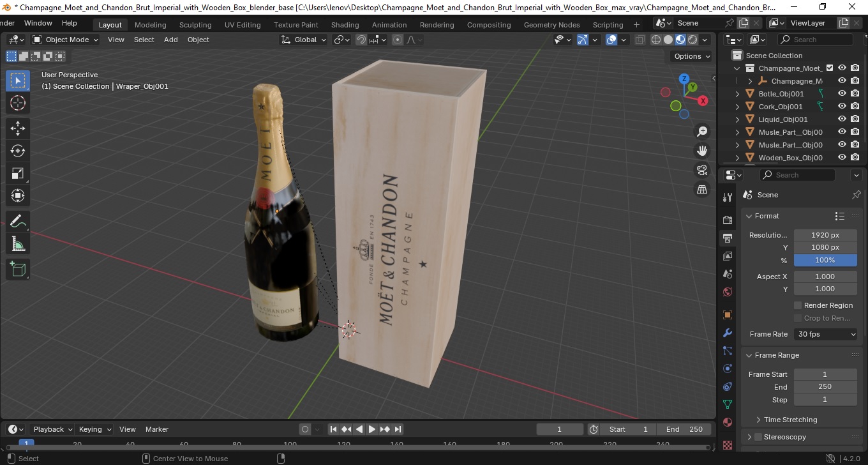Expand Cork_Obj001 in outliner

[738, 107]
